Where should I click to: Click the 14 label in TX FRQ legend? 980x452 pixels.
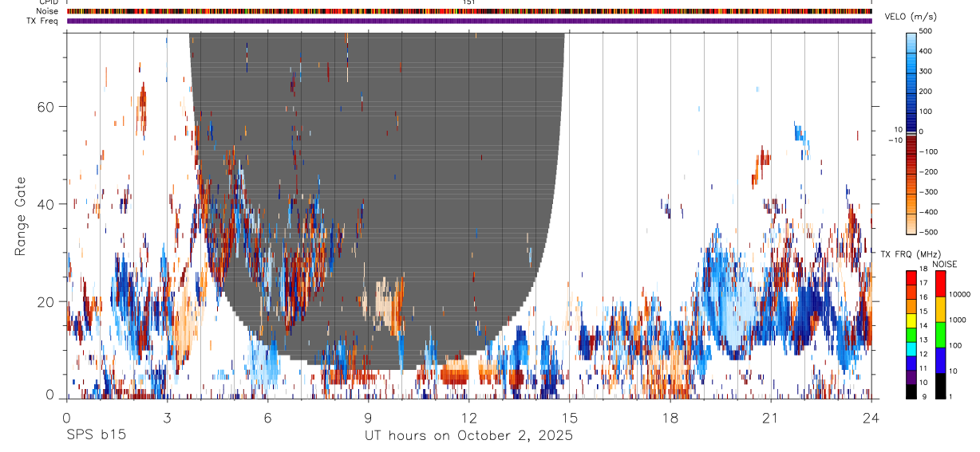pyautogui.click(x=923, y=326)
